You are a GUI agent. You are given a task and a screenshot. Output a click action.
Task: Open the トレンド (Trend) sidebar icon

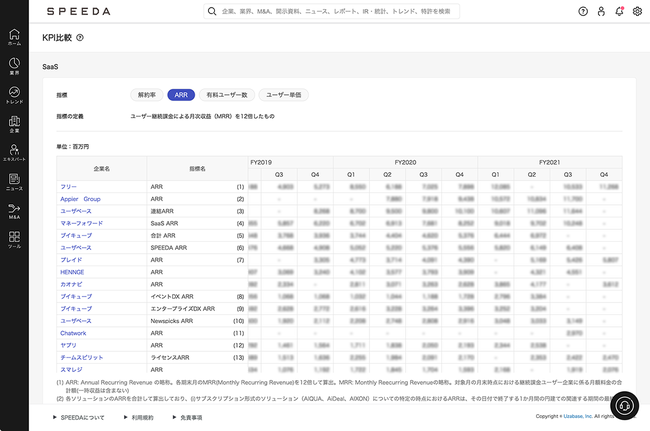click(x=14, y=95)
